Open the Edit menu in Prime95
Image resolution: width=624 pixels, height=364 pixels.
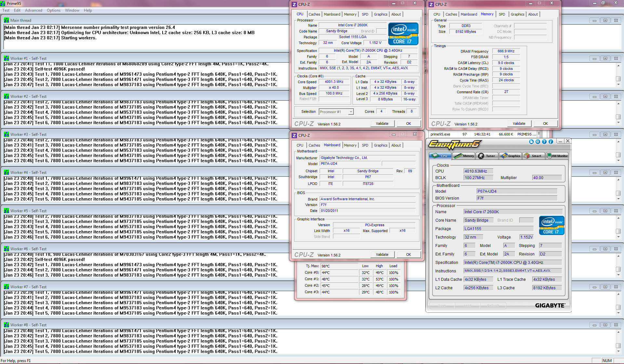click(x=17, y=10)
